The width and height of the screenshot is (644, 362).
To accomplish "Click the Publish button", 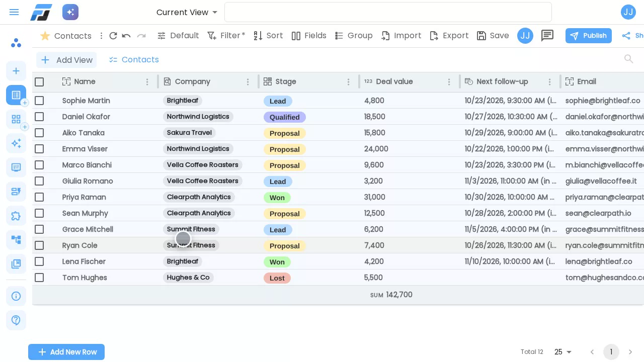I will point(589,36).
